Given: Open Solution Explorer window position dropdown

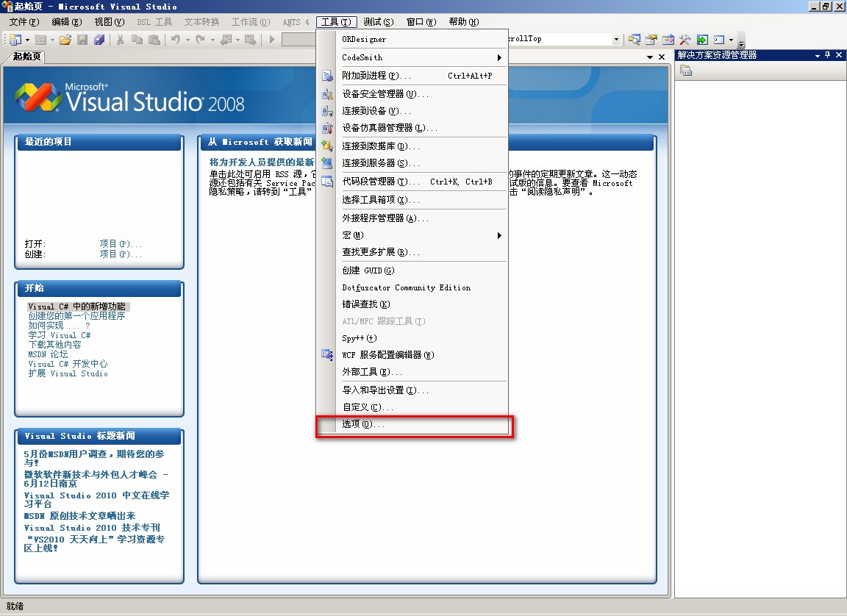Looking at the screenshot, I should [818, 55].
